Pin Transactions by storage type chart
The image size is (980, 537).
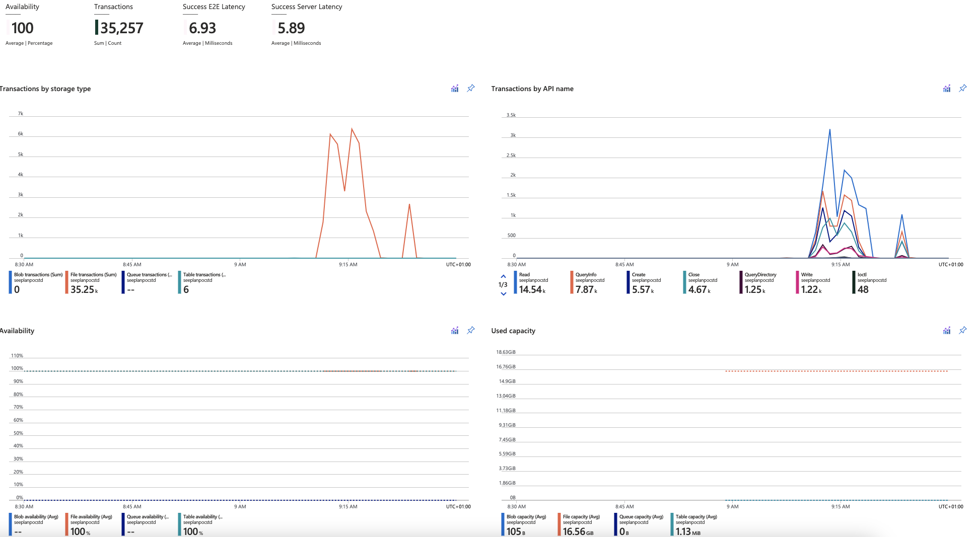(471, 88)
